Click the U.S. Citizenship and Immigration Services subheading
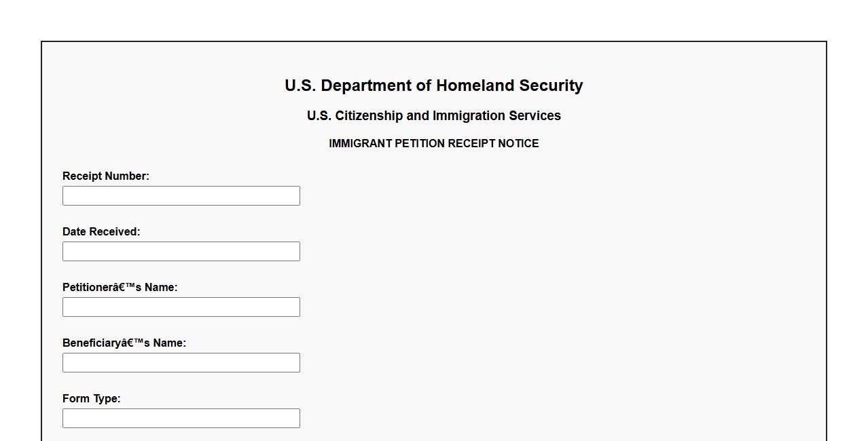 [433, 116]
